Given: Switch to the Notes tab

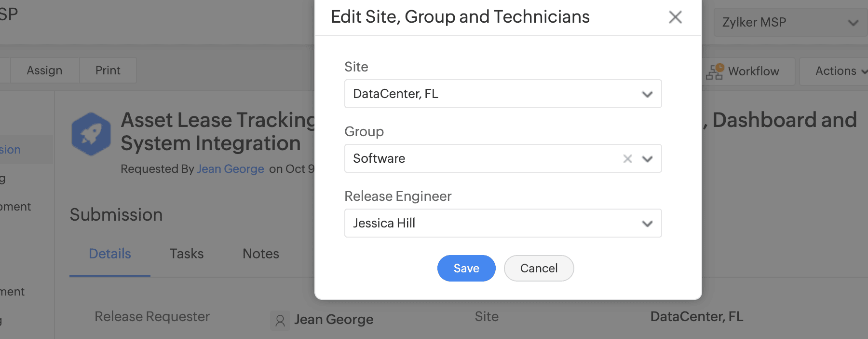Looking at the screenshot, I should pyautogui.click(x=261, y=254).
